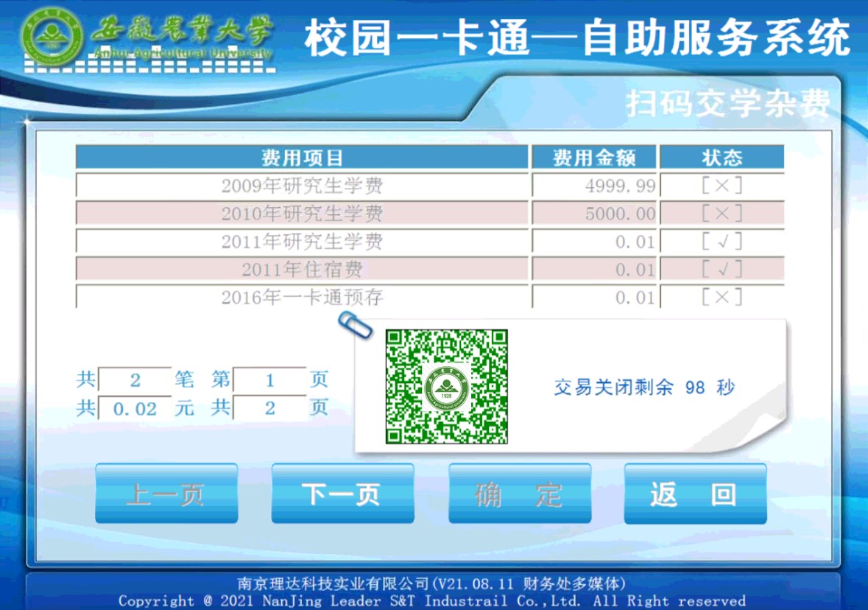The height and width of the screenshot is (610, 868).
Task: Click the 费用项目 column header
Action: [x=302, y=157]
